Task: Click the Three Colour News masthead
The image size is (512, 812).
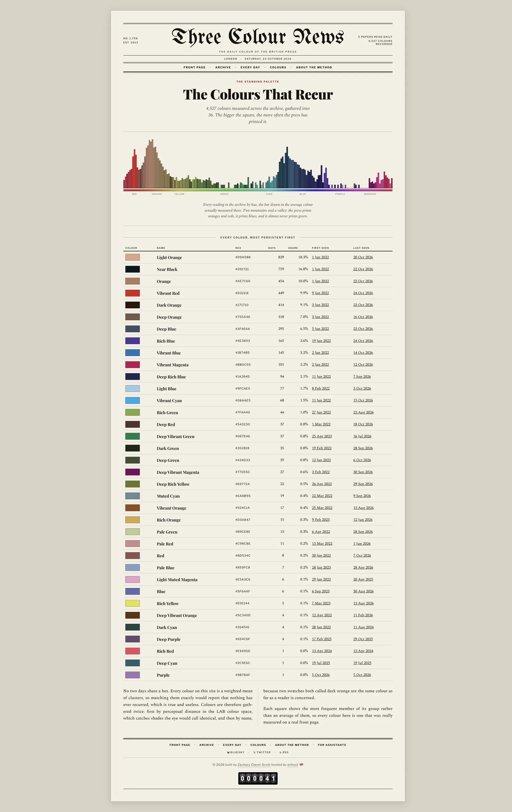Action: coord(258,37)
